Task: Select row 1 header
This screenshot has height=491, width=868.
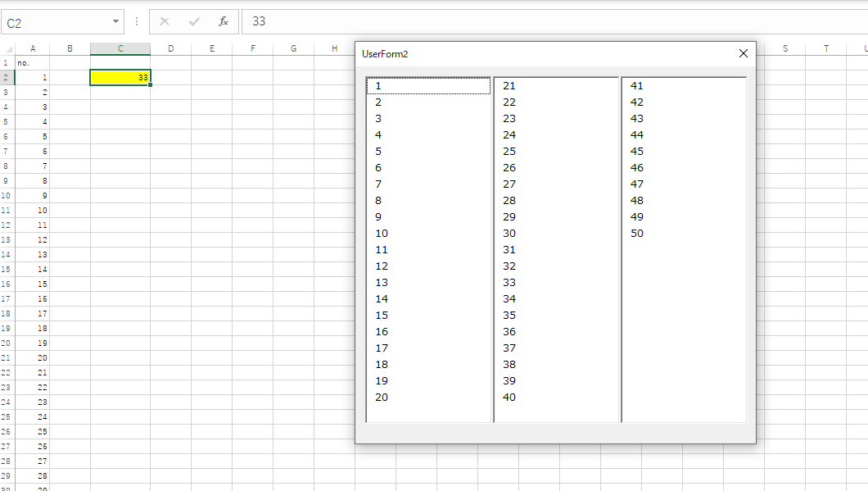Action: (x=7, y=62)
